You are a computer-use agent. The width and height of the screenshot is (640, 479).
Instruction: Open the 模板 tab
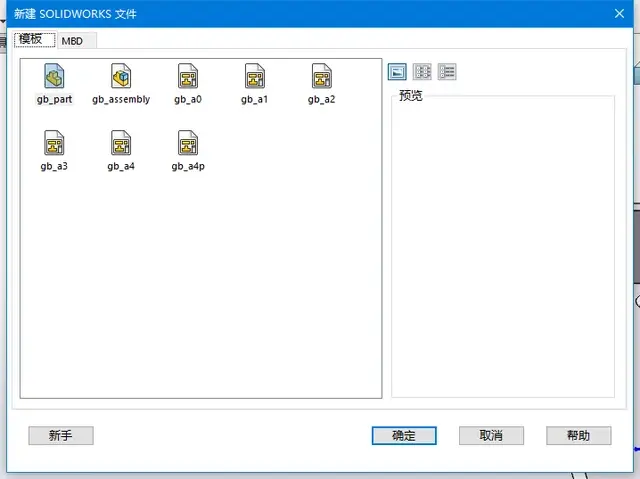pos(35,40)
